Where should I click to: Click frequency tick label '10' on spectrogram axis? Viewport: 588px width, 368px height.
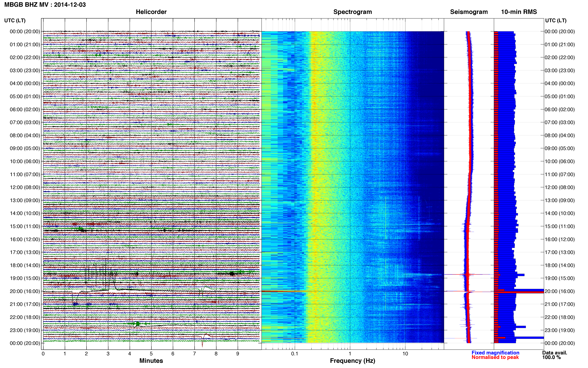tap(405, 354)
